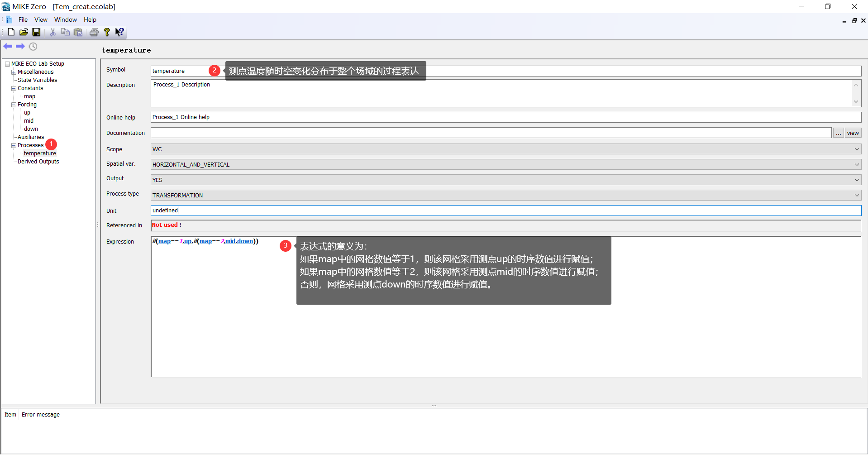Create a new document

coord(10,32)
